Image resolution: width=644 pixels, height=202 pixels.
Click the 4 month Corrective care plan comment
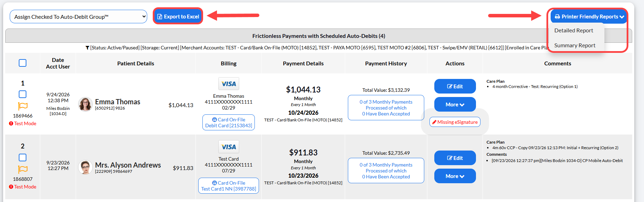[535, 87]
